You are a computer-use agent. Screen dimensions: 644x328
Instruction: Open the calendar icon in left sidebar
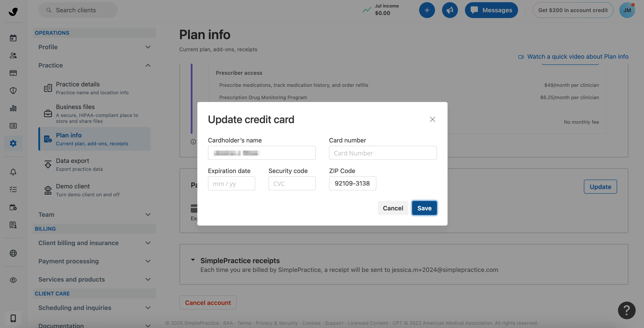pyautogui.click(x=13, y=38)
